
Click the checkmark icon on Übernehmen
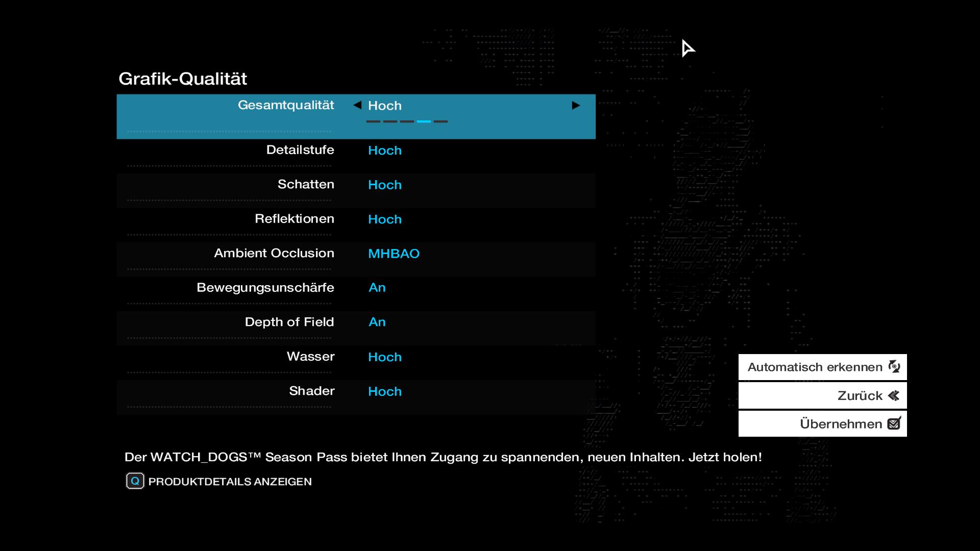[x=894, y=423]
